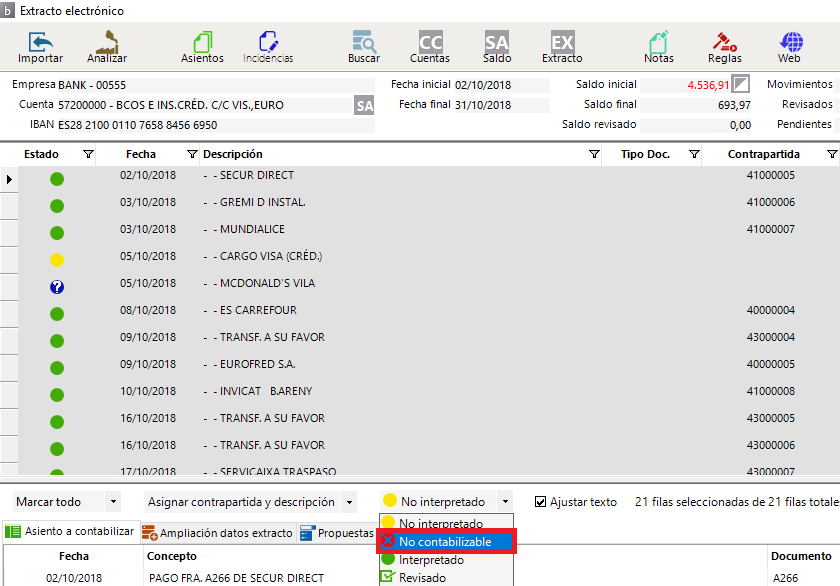Click the green status dot for SECUR DIRECT
This screenshot has height=586, width=840.
click(57, 179)
